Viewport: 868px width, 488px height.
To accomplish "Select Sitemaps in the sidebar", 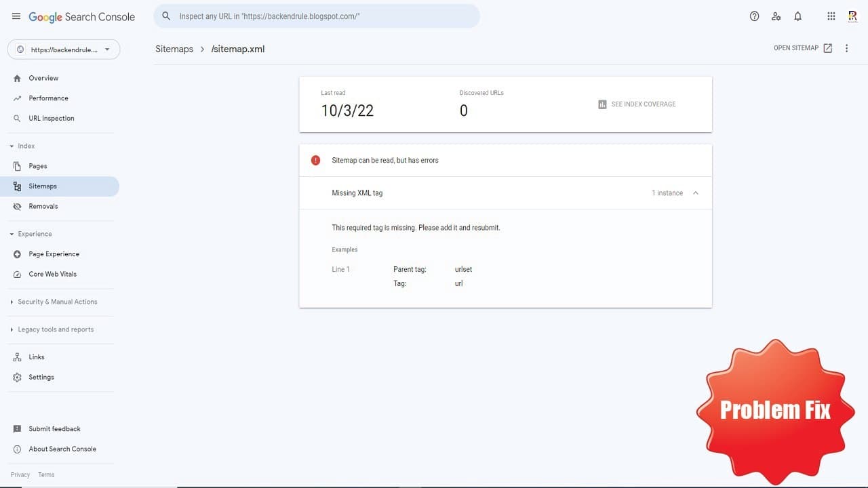I will click(60, 186).
